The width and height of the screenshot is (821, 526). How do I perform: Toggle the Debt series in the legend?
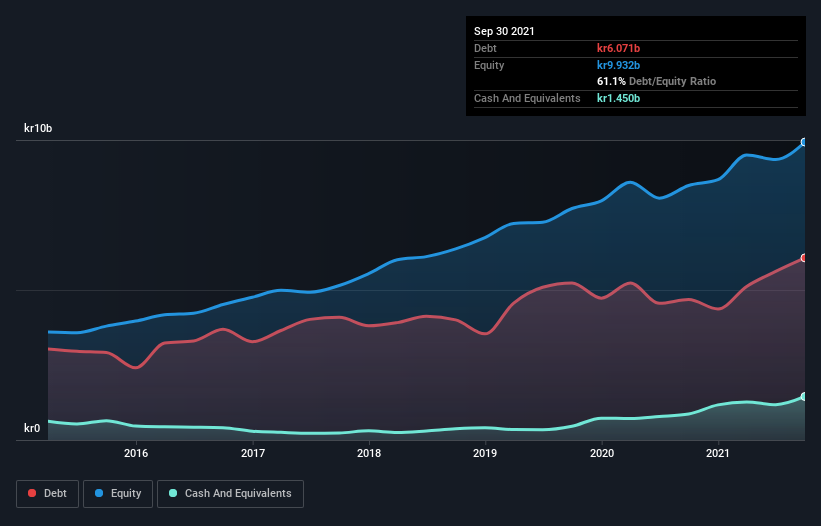coord(47,494)
